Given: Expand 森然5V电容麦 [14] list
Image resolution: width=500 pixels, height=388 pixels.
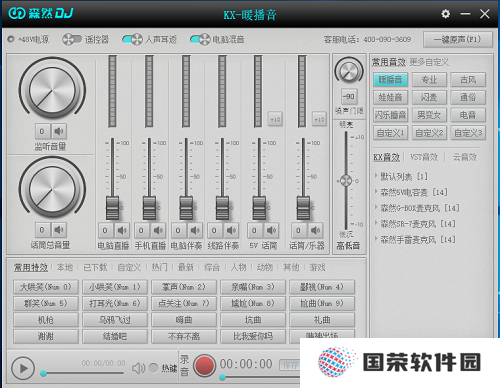Looking at the screenshot, I should pos(376,192).
